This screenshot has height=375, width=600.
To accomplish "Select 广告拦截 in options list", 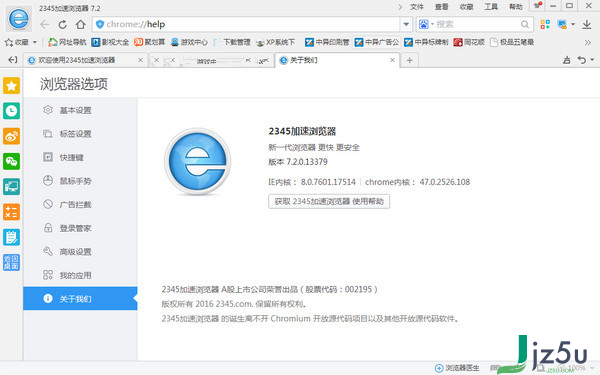I will [80, 205].
